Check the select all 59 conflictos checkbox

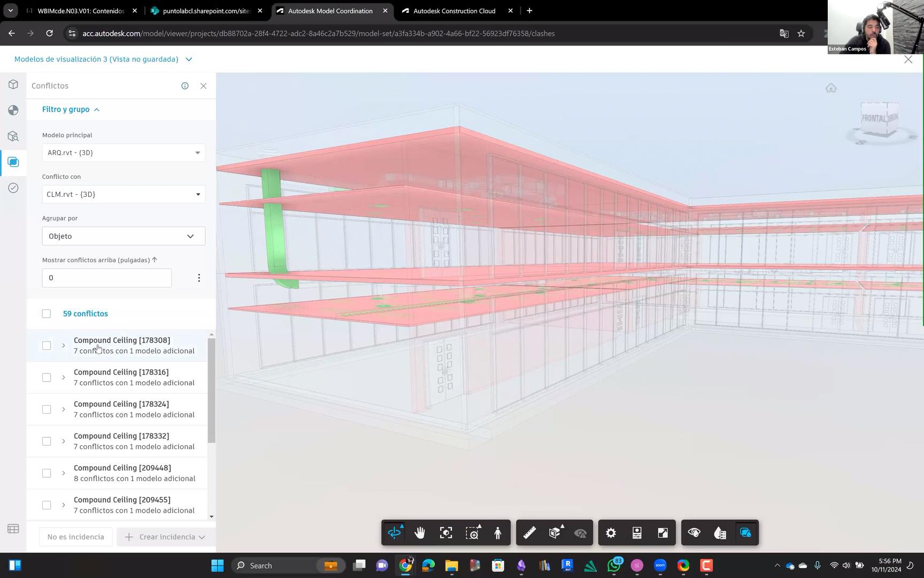click(x=47, y=314)
